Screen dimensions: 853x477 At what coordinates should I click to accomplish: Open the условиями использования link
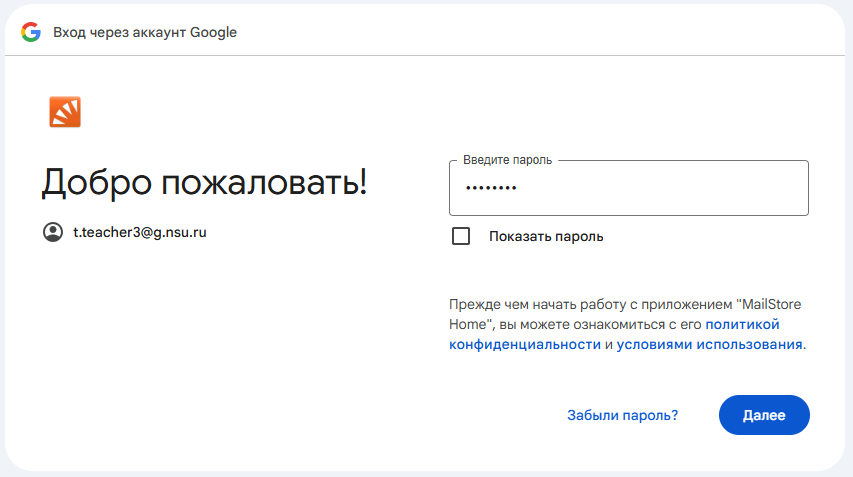pos(709,344)
